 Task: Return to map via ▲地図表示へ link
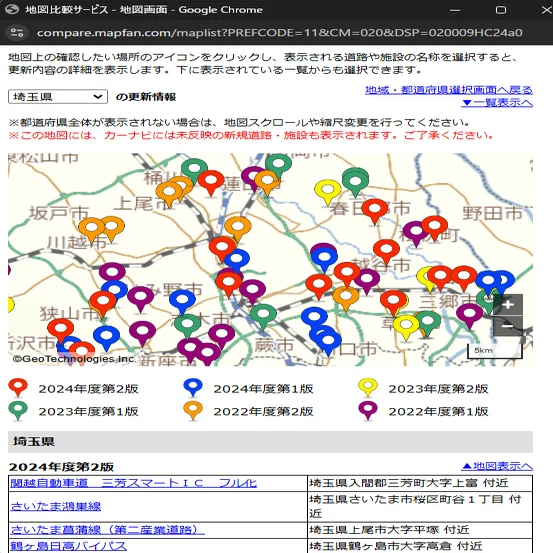click(x=497, y=466)
